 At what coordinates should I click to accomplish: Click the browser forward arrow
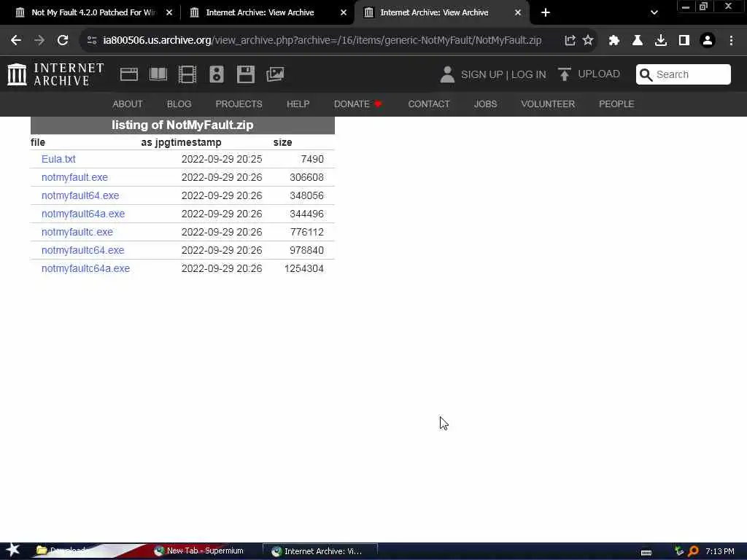point(39,41)
